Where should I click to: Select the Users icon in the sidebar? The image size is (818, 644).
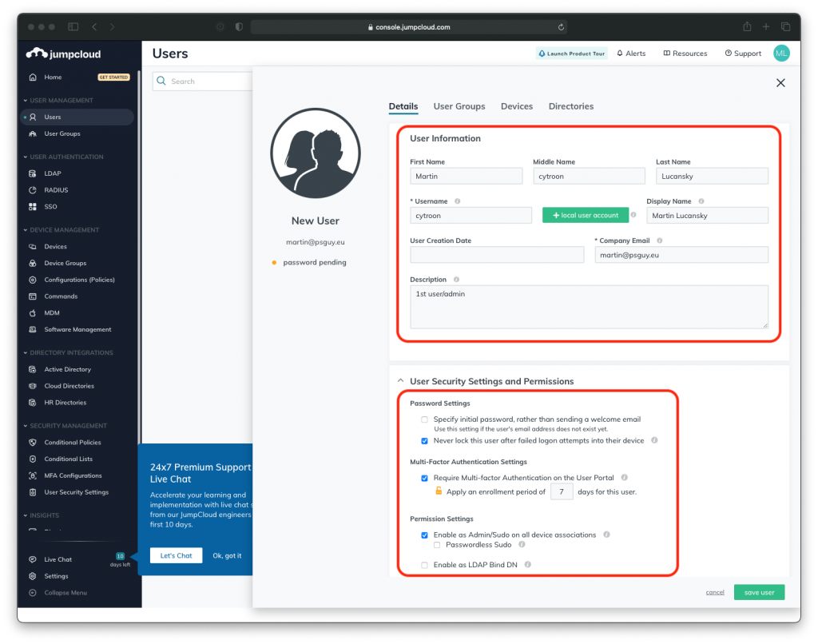33,117
